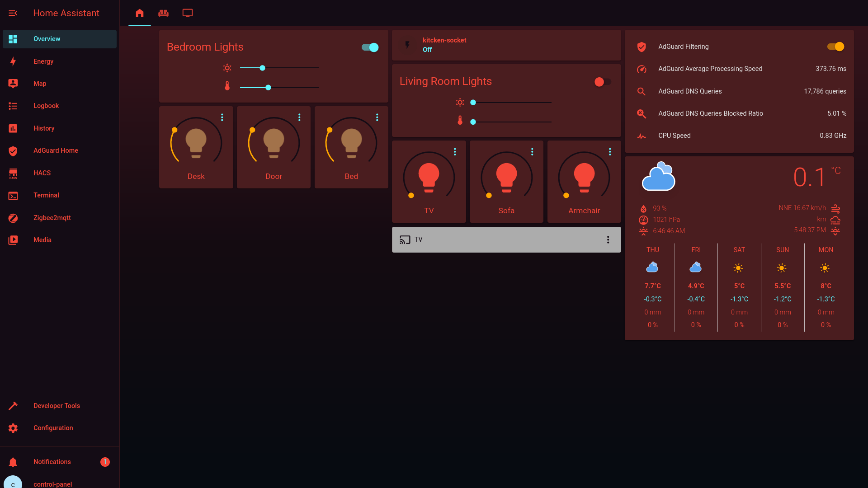
Task: Adjust the Bedroom Lights brightness slider
Action: (x=262, y=68)
